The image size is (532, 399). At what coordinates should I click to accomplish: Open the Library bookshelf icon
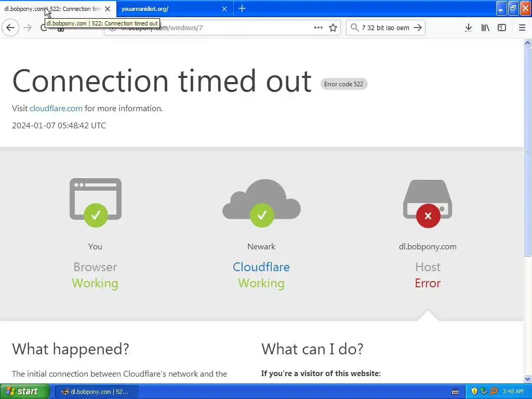pos(485,28)
